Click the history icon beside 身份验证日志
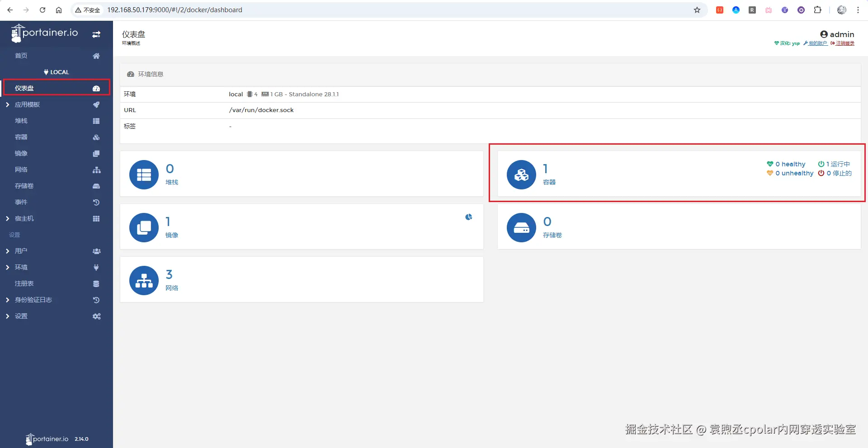Viewport: 868px width, 448px height. [96, 300]
